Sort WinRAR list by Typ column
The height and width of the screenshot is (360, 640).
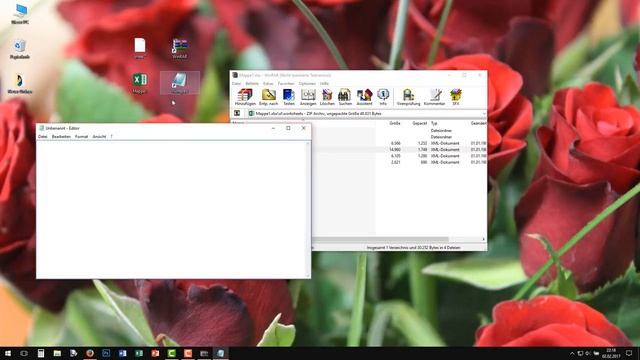coord(434,123)
